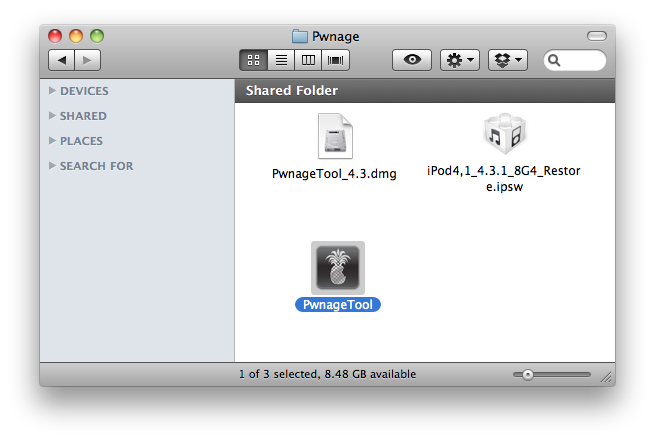
Task: Switch to icon view
Action: [253, 60]
